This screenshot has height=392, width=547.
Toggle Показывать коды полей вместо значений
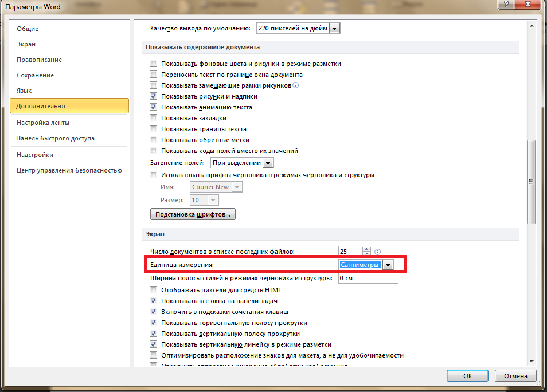pyautogui.click(x=153, y=151)
